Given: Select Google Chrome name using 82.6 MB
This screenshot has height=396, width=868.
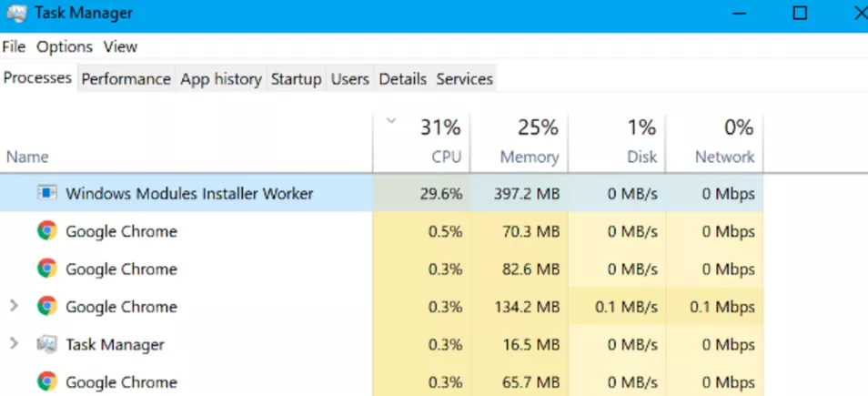Looking at the screenshot, I should tap(121, 269).
